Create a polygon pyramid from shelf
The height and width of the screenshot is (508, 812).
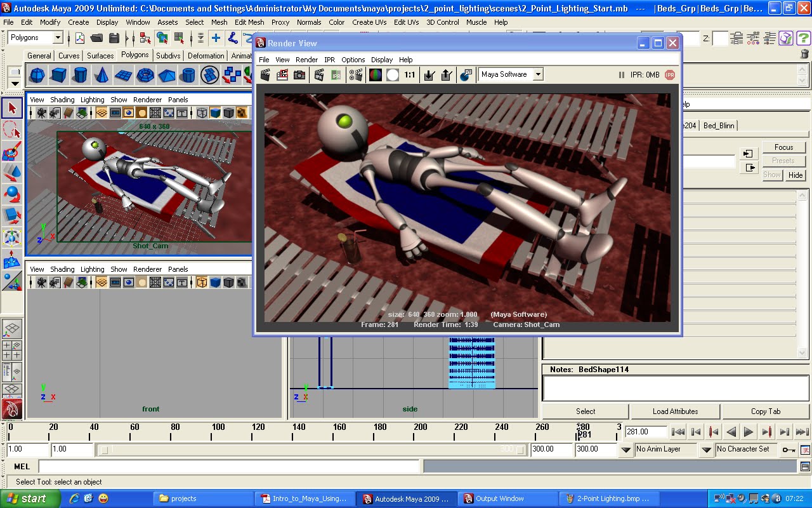pos(166,75)
